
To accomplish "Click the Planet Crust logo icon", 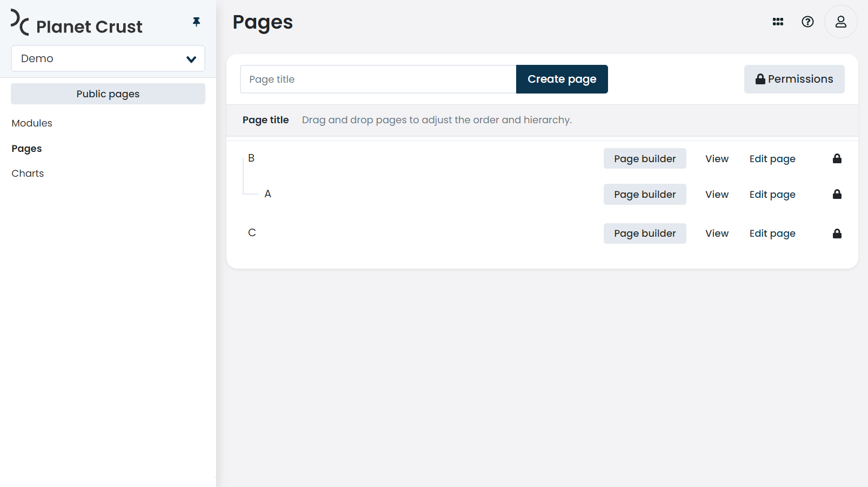I will (20, 22).
